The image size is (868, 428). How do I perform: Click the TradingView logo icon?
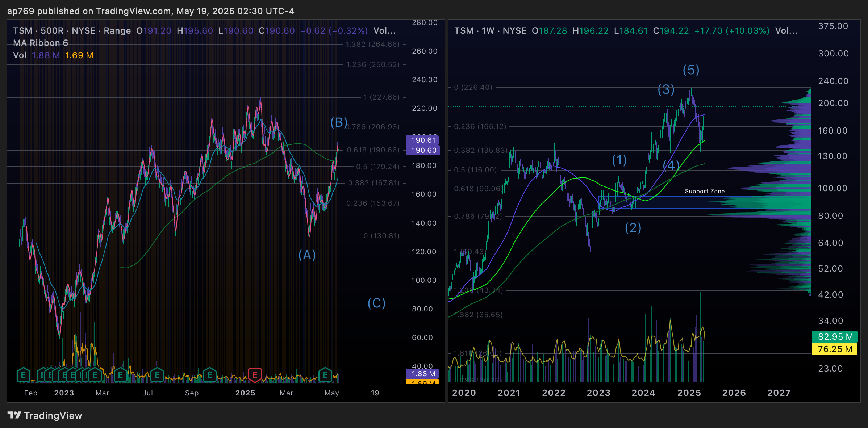(x=14, y=415)
